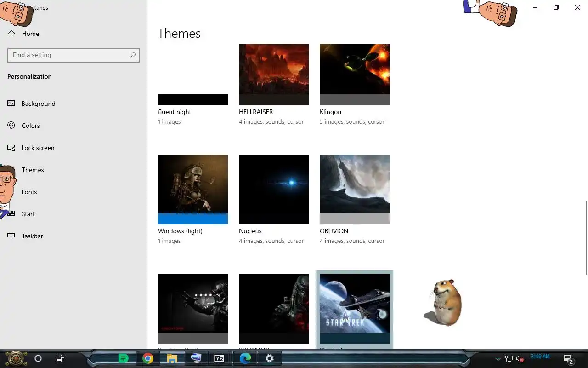Select the Windows (light) theme thumbnail
This screenshot has width=588, height=368.
193,190
